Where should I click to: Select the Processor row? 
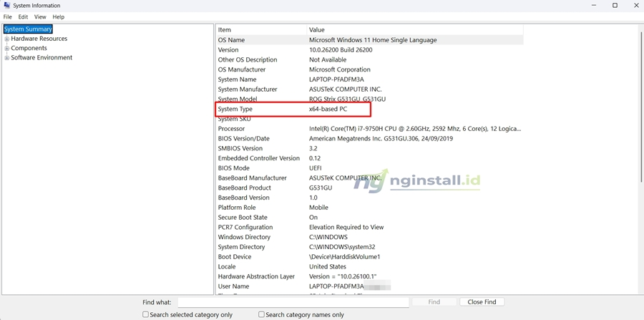click(370, 129)
